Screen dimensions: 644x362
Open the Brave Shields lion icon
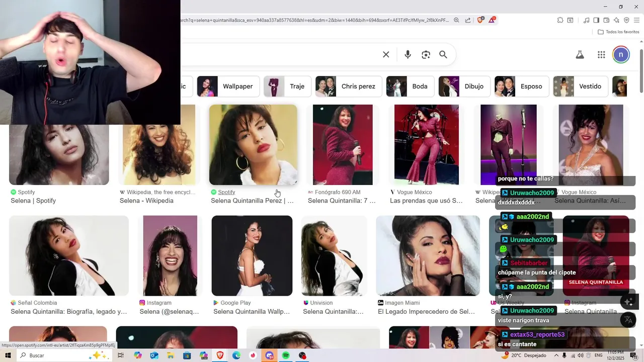(480, 20)
